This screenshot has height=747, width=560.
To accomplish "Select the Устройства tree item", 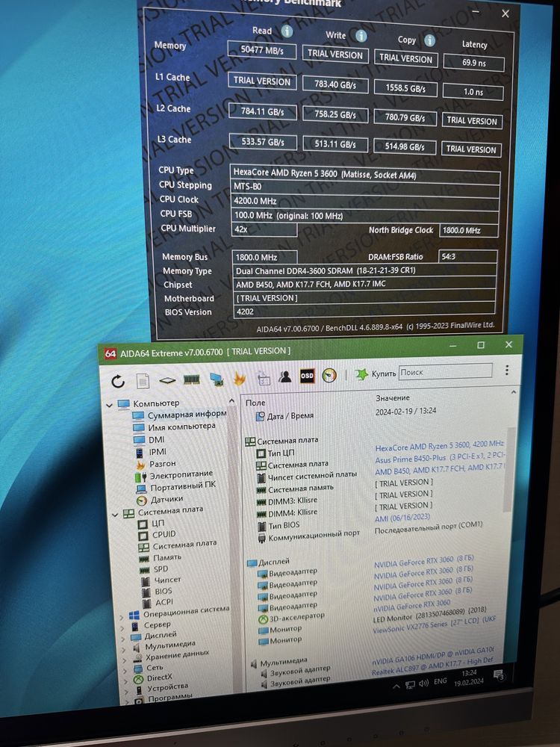I will (x=167, y=687).
